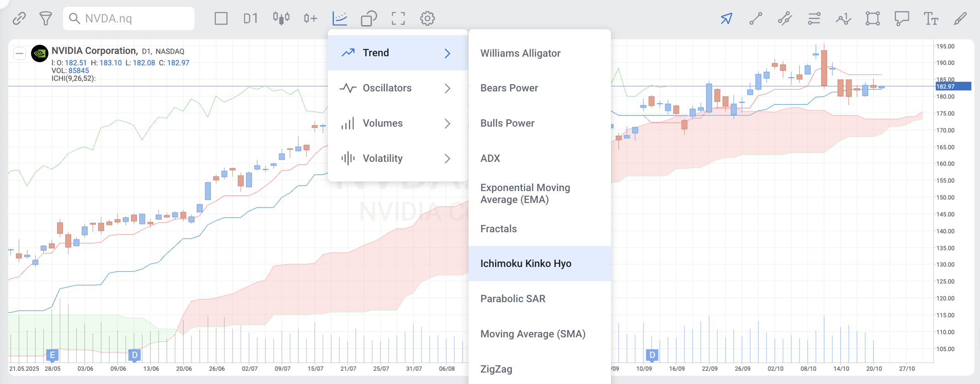The width and height of the screenshot is (980, 384).
Task: Open the Volatility indicators category
Action: [x=398, y=159]
